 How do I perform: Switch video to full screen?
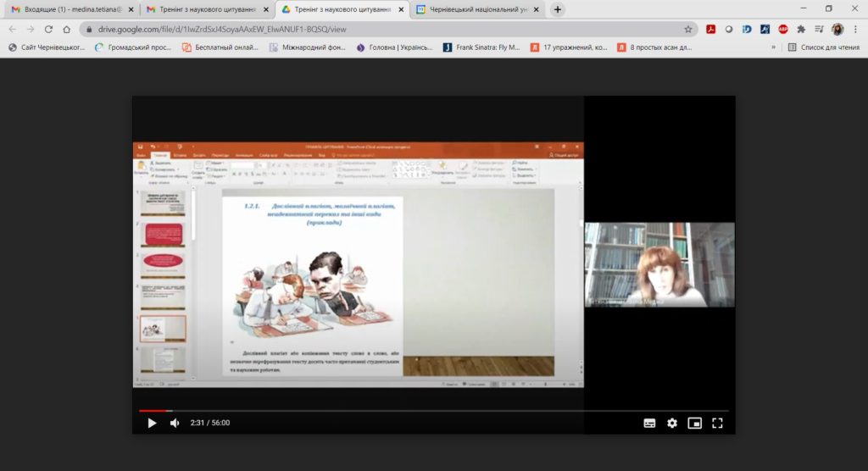point(717,424)
